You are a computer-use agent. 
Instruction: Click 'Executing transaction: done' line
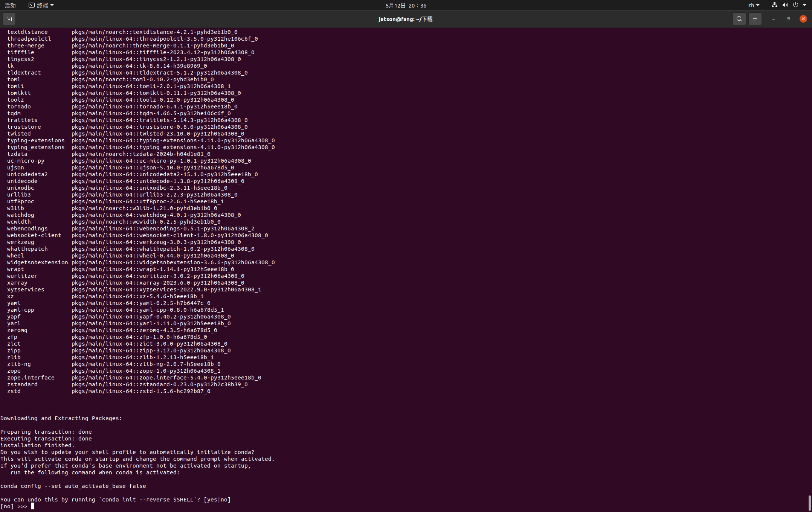click(46, 439)
